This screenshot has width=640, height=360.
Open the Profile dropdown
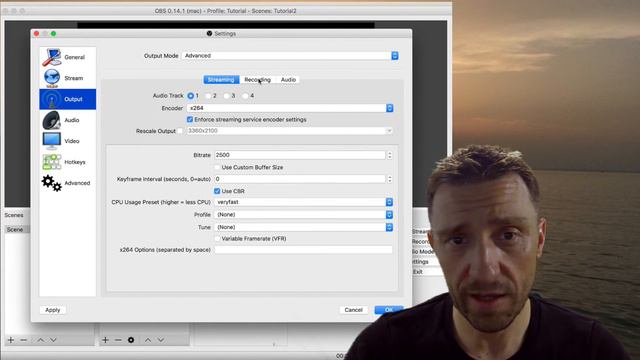(304, 215)
